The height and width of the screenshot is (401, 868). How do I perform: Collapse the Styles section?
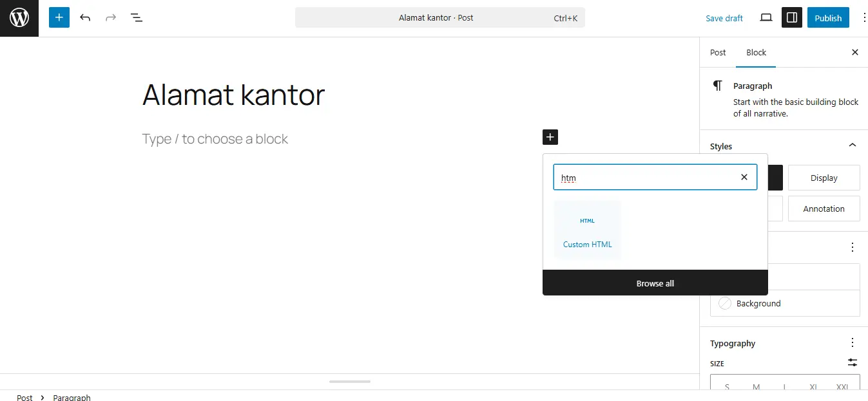click(853, 145)
